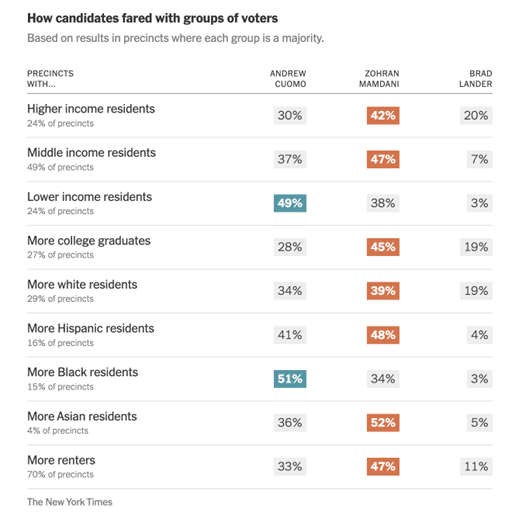Click Mamdani's 39% white residents cell
This screenshot has height=519, width=529.
click(383, 291)
